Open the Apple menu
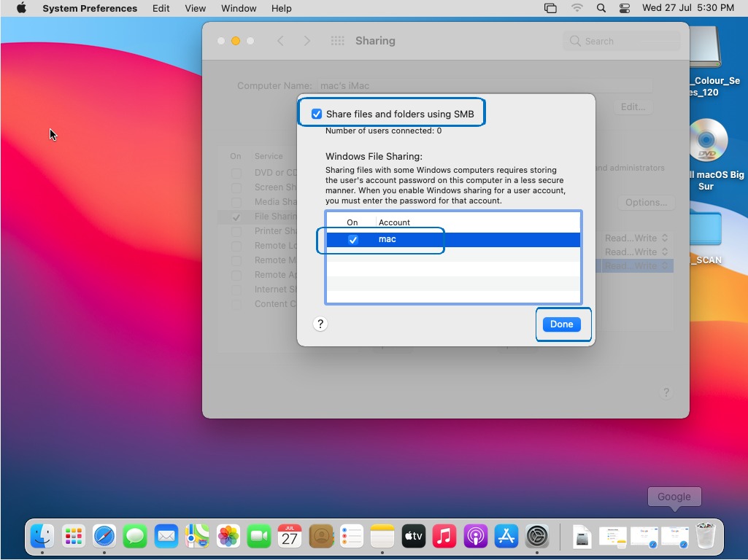Image resolution: width=748 pixels, height=560 pixels. pos(21,9)
